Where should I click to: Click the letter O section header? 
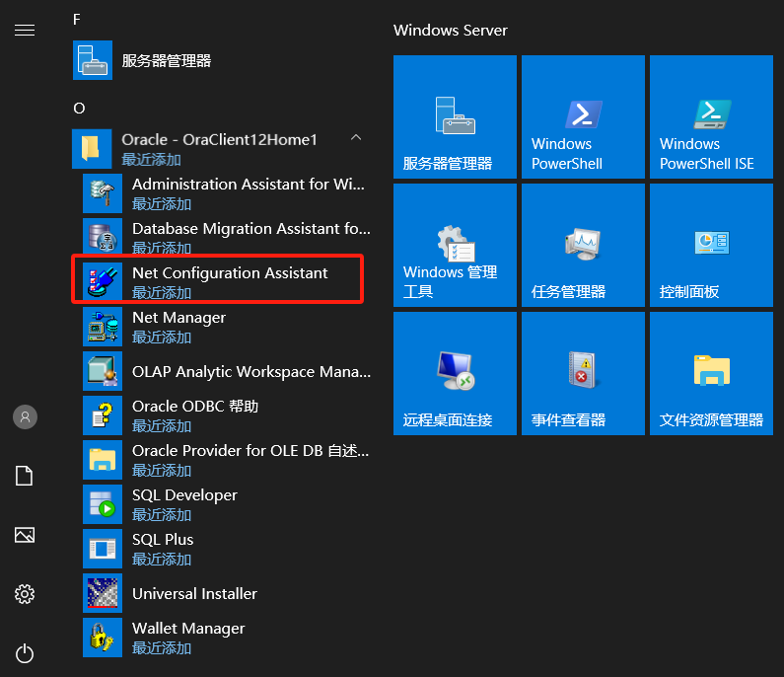pyautogui.click(x=79, y=109)
